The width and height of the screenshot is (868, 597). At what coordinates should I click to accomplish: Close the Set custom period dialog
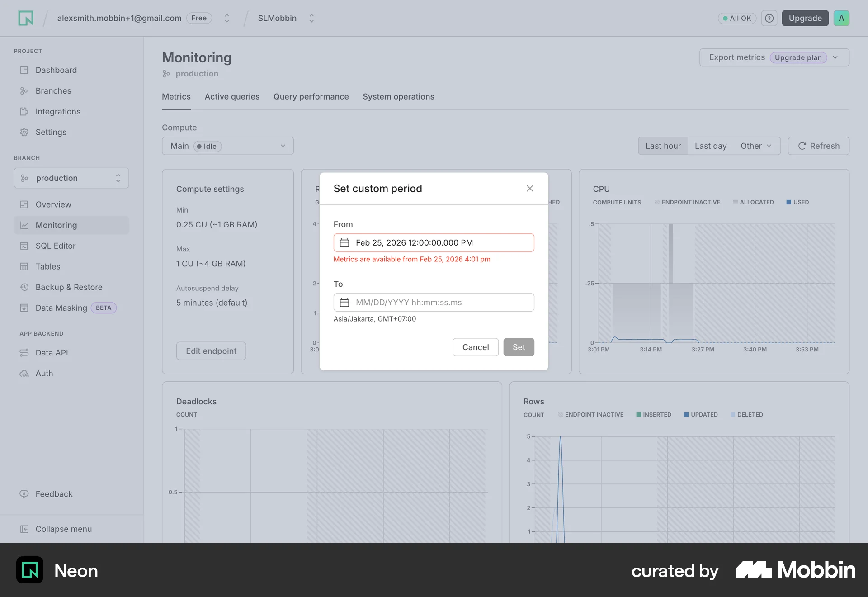[530, 189]
